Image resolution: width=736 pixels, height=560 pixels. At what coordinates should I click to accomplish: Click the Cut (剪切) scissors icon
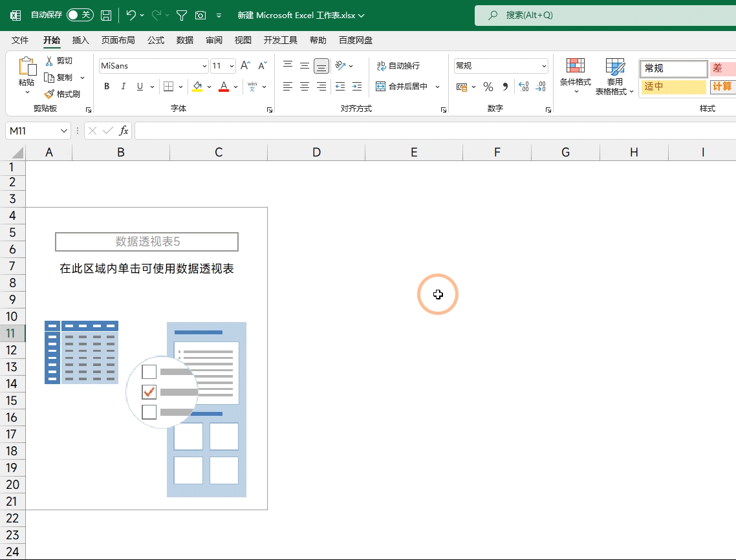(x=49, y=61)
